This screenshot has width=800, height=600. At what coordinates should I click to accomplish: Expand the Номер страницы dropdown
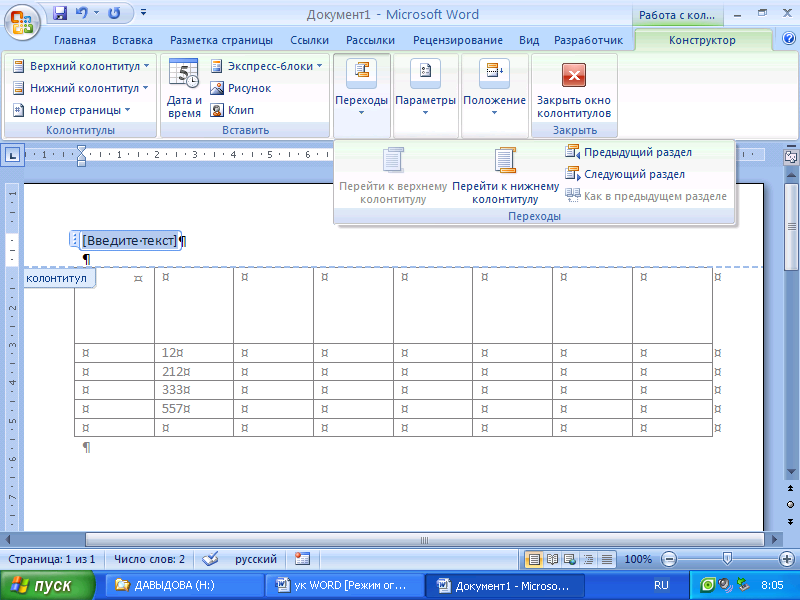coord(127,110)
